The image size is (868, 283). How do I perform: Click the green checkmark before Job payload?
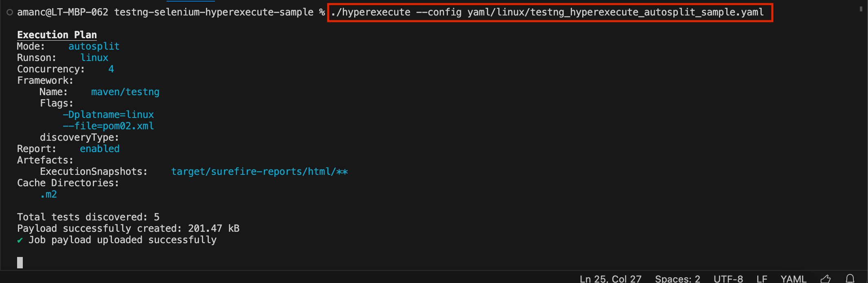(x=20, y=240)
